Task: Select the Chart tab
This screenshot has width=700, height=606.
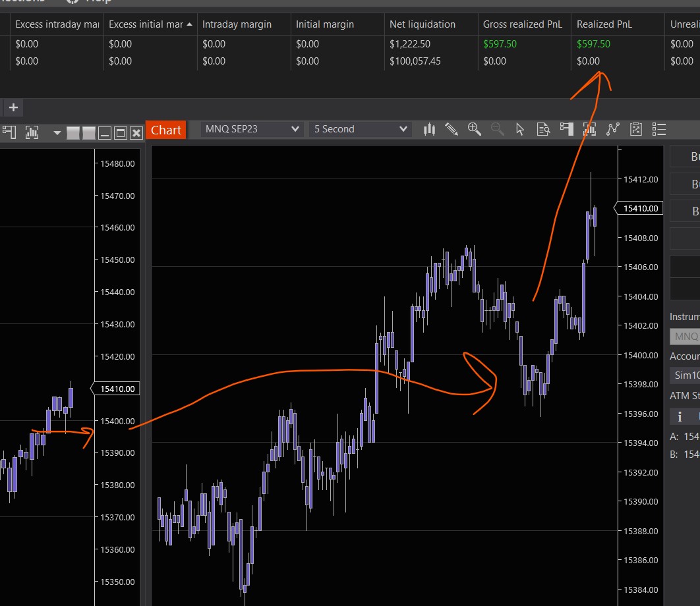Action: (x=166, y=130)
